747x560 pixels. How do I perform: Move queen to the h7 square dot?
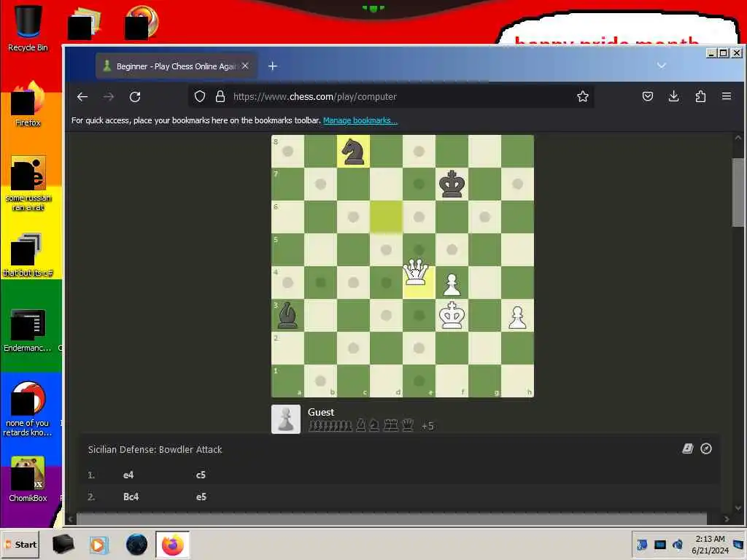(x=517, y=184)
